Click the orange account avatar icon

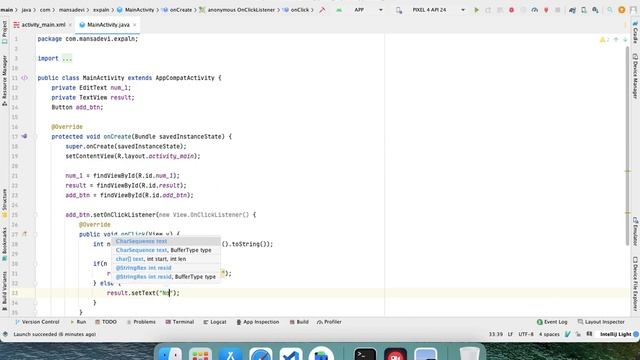coord(622,10)
